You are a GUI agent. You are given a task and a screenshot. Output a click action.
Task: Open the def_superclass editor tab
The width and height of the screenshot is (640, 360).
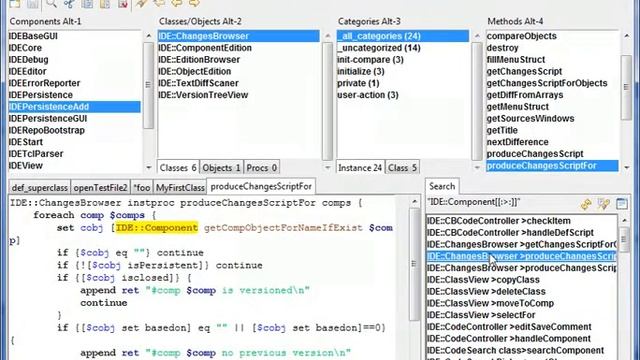click(39, 187)
